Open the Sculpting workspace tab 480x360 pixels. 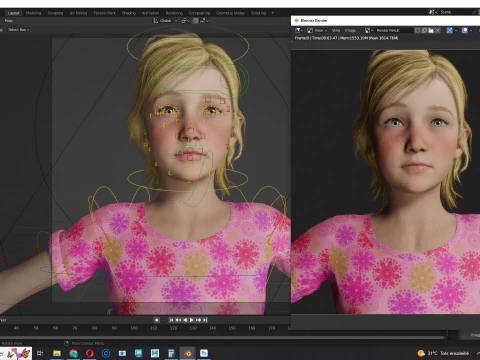click(55, 13)
